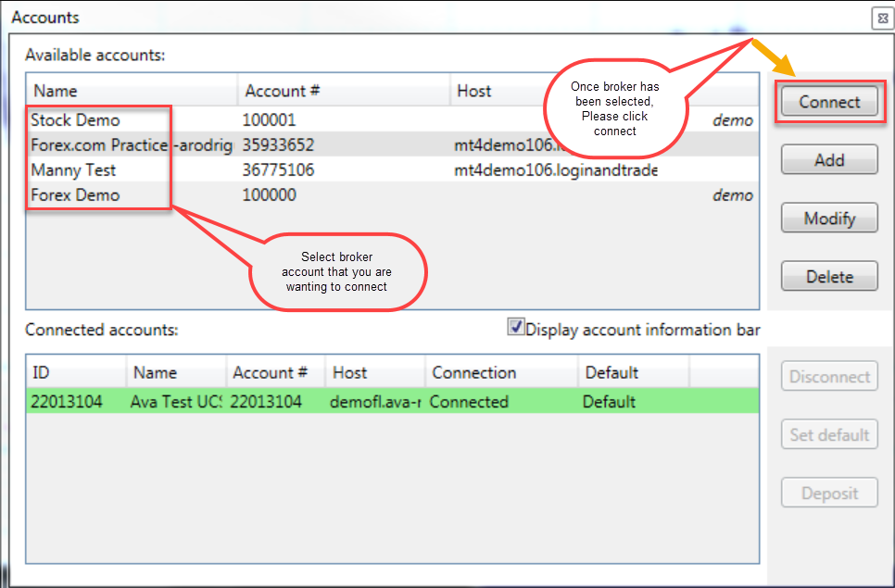Click Ava Test connected account name
Viewport: 895px width, 588px height.
(x=176, y=402)
